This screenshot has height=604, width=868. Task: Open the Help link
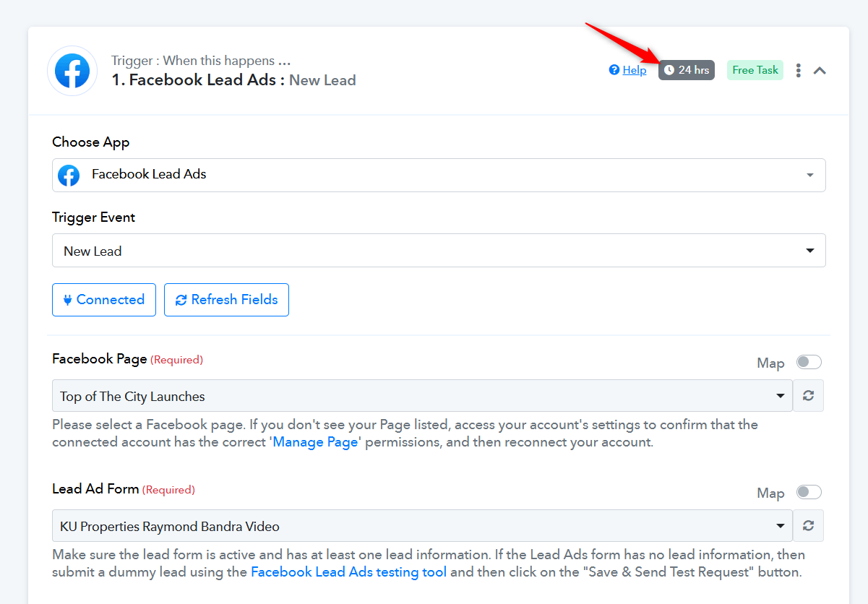coord(627,70)
